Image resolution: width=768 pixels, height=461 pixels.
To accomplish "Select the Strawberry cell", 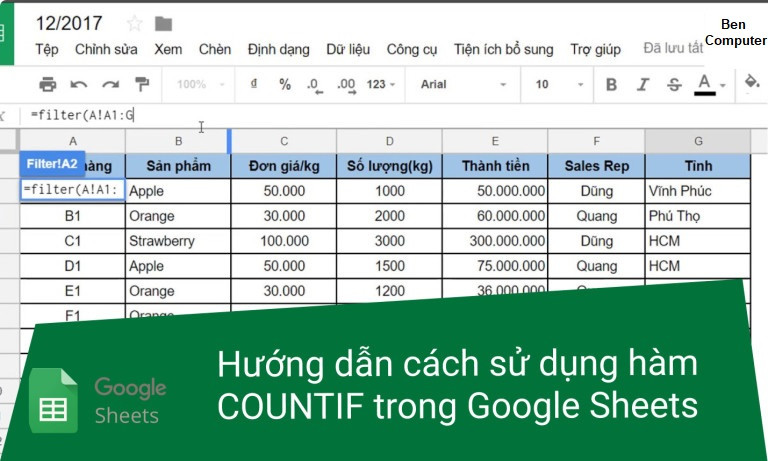I will (x=178, y=241).
